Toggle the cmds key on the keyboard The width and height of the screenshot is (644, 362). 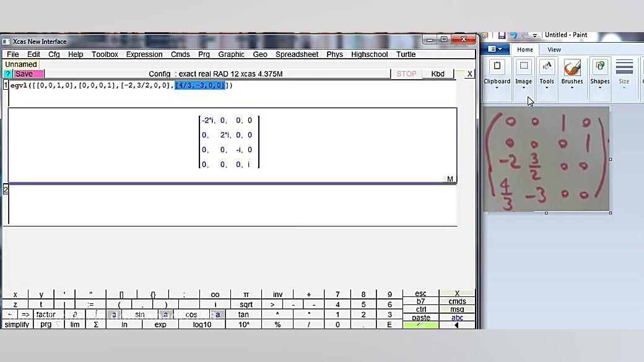click(x=457, y=301)
